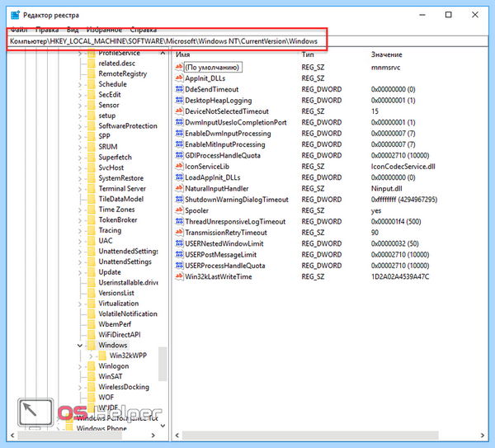The image size is (495, 448).
Task: Click the NaturalInputHandler string icon
Action: (x=179, y=188)
